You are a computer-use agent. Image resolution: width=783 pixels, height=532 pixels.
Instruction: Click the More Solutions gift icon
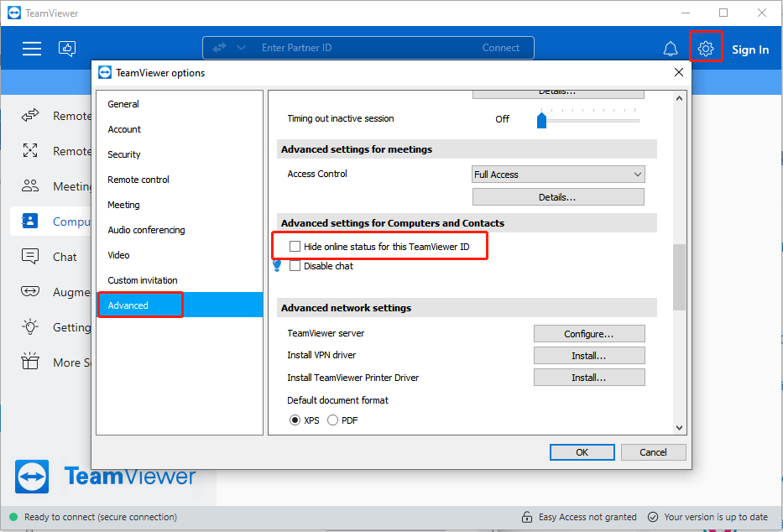[x=30, y=362]
